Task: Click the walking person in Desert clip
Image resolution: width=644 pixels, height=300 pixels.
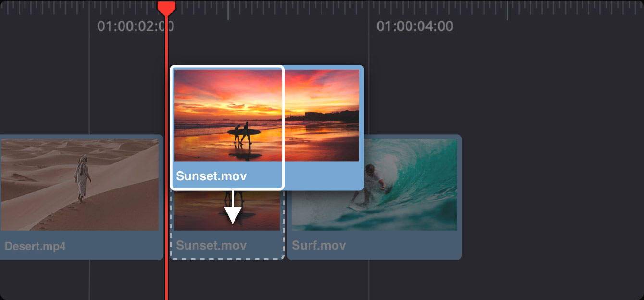Action: coord(82,177)
